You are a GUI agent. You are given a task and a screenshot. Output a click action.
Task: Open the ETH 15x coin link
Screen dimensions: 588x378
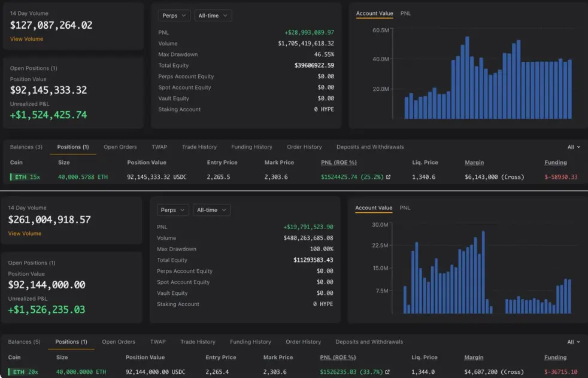point(25,177)
